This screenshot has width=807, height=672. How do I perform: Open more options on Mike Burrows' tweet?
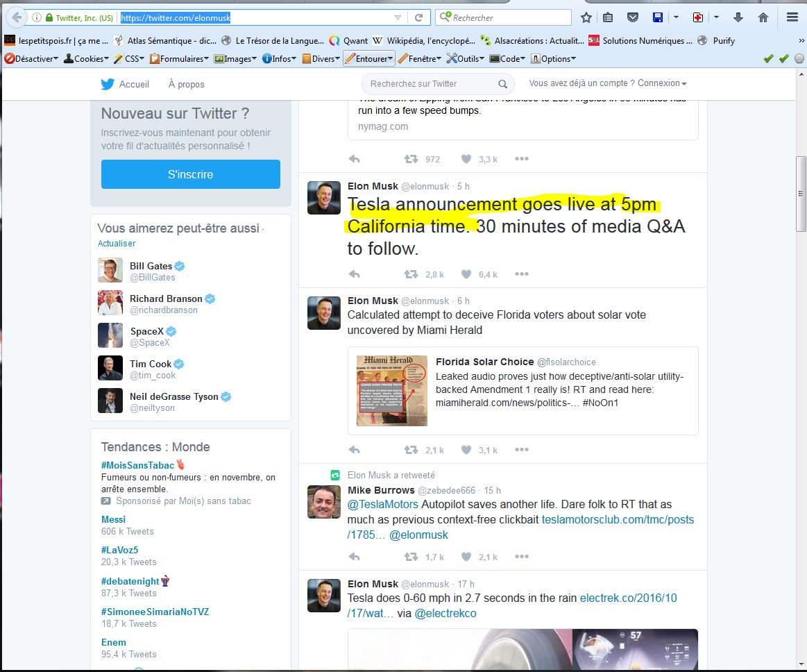[522, 557]
